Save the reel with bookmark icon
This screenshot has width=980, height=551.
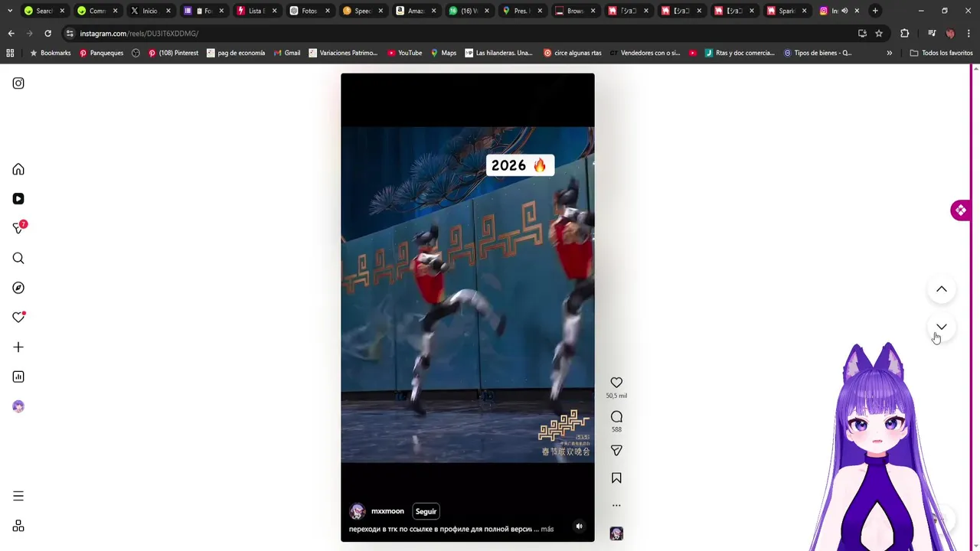point(616,478)
